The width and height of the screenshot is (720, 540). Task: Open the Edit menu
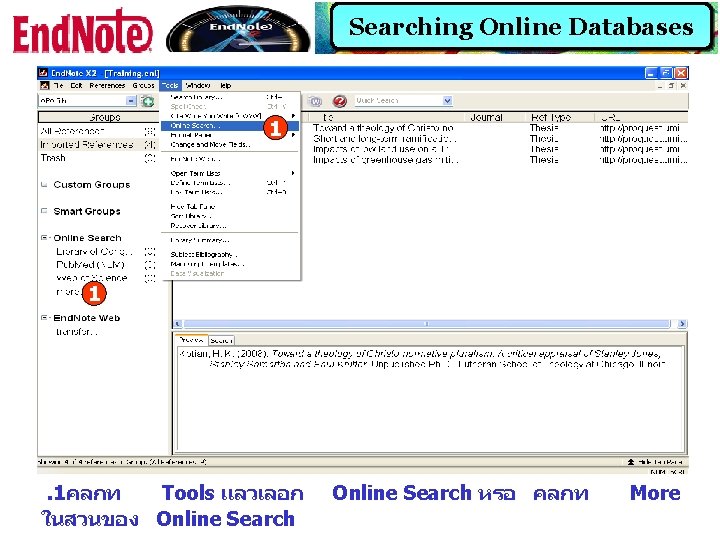pyautogui.click(x=76, y=85)
